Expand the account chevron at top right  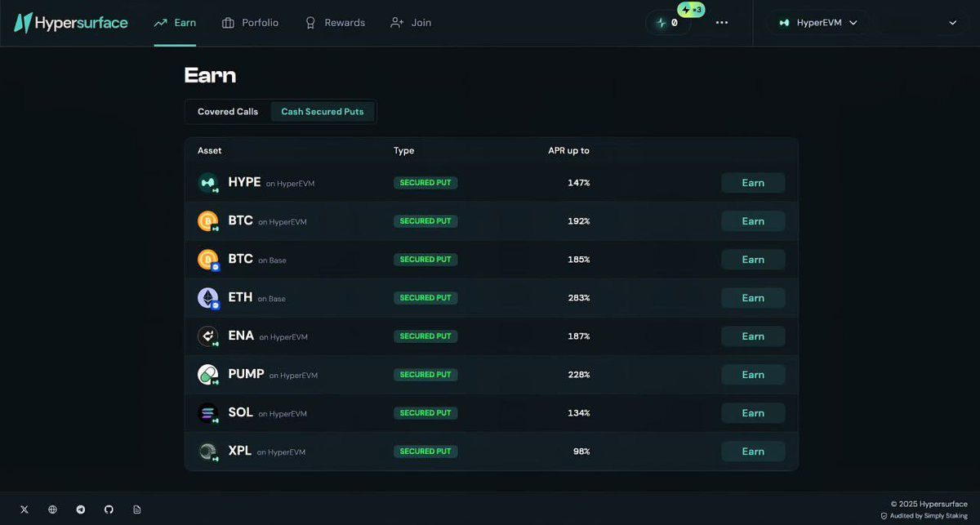[953, 23]
